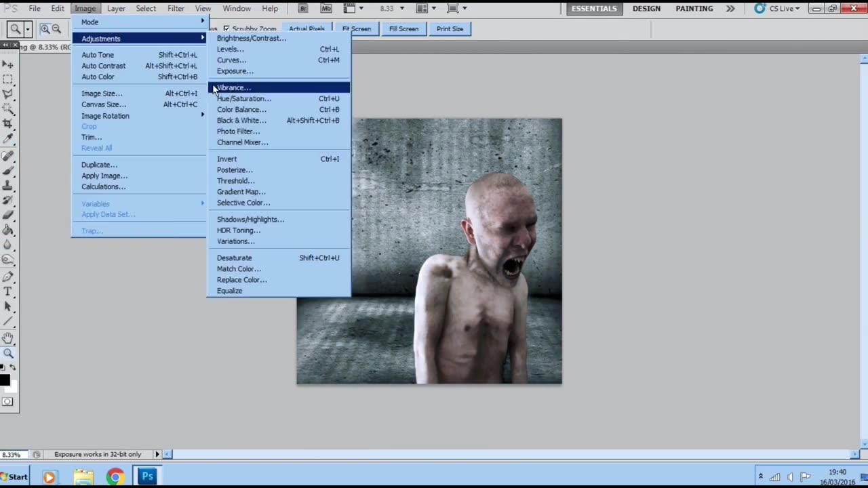Expand the Image Rotation submenu
This screenshot has height=488, width=868.
(x=140, y=116)
